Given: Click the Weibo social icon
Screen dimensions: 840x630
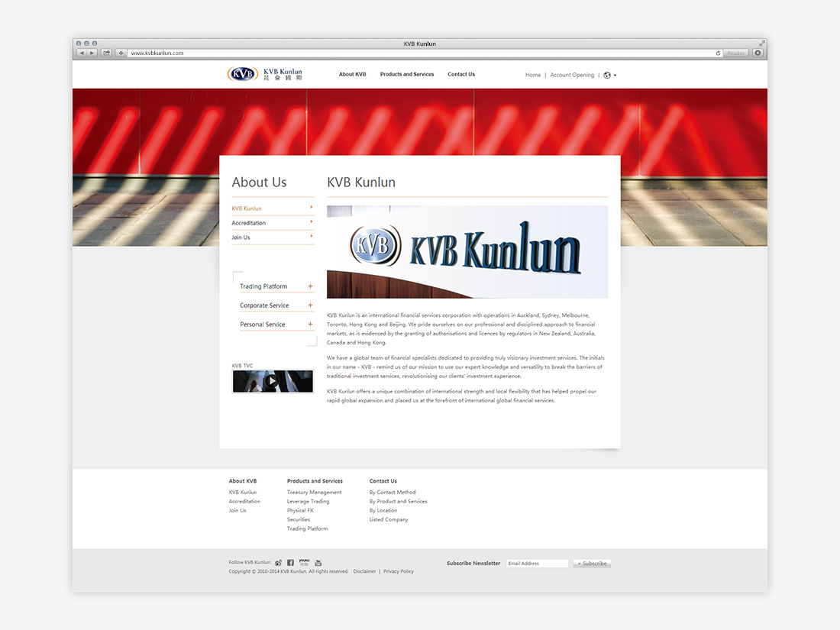Looking at the screenshot, I should 278,563.
